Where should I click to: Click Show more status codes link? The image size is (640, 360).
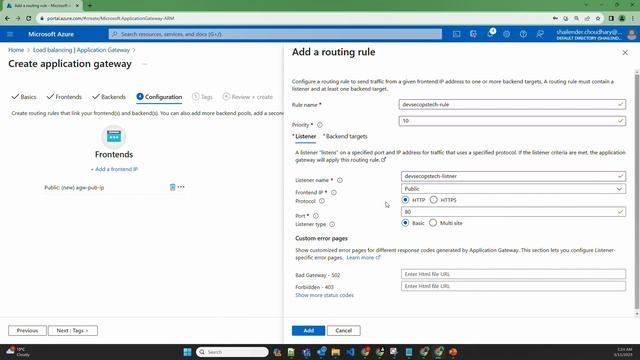click(324, 295)
